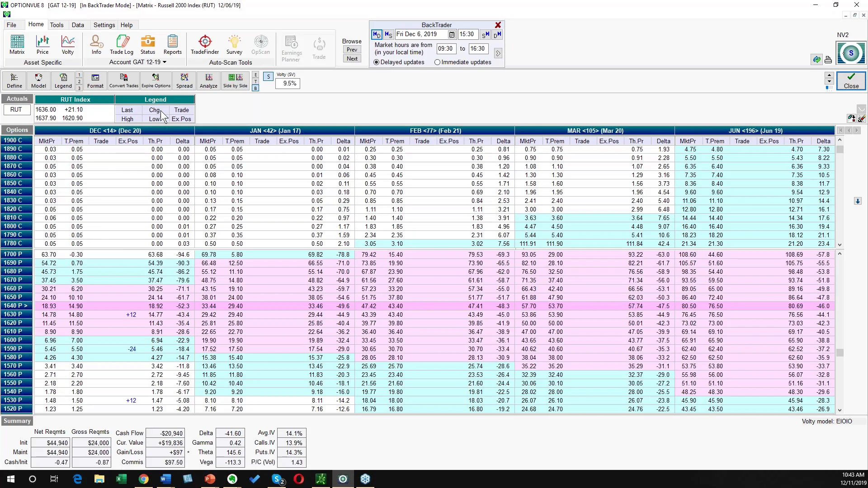Open the Price chart tool
This screenshot has width=868, height=488.
(42, 45)
